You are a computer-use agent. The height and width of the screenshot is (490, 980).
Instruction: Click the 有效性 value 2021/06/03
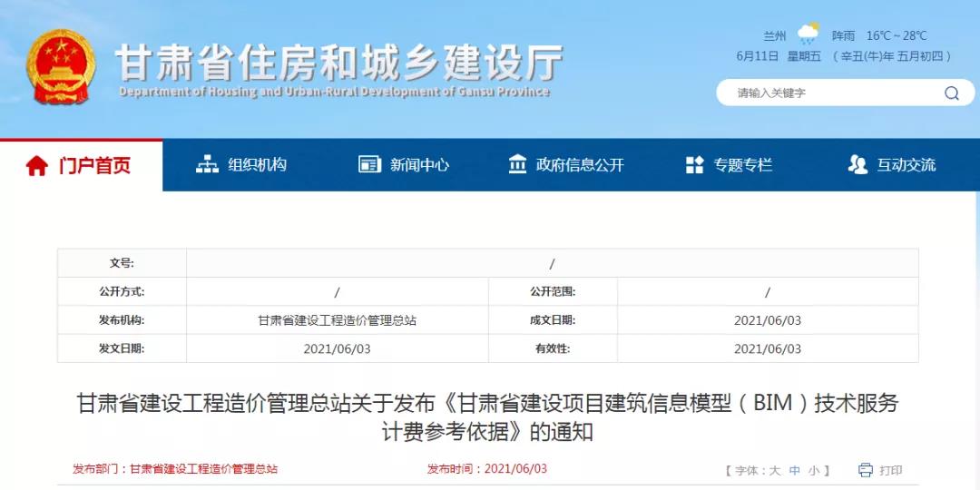[x=768, y=348]
